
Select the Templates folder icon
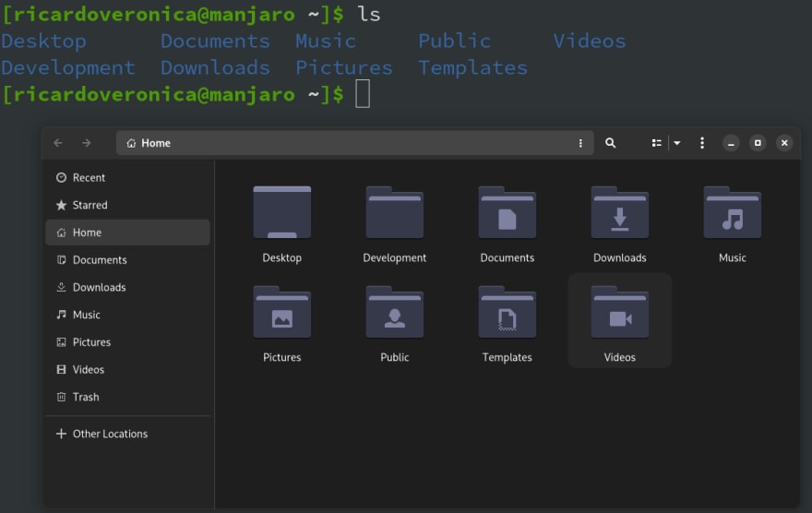(507, 312)
